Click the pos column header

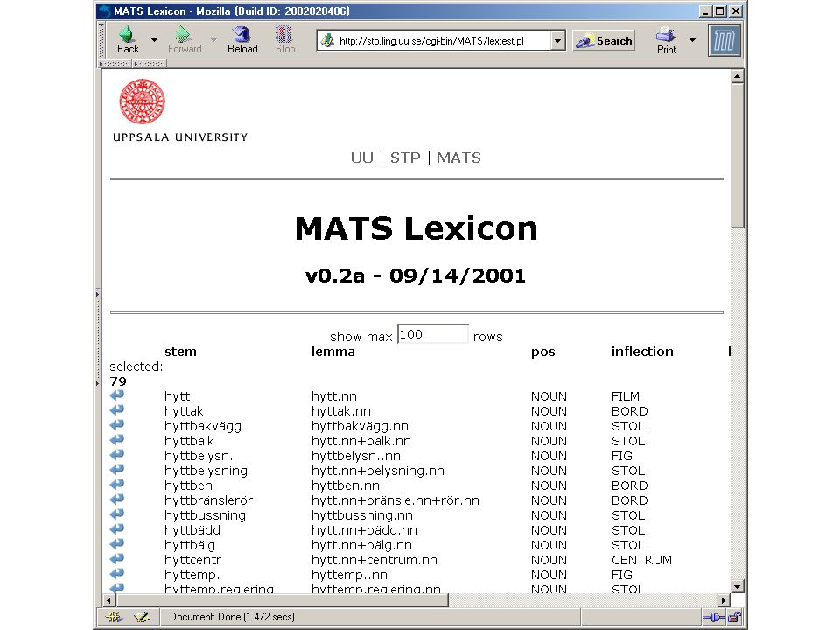(x=543, y=352)
